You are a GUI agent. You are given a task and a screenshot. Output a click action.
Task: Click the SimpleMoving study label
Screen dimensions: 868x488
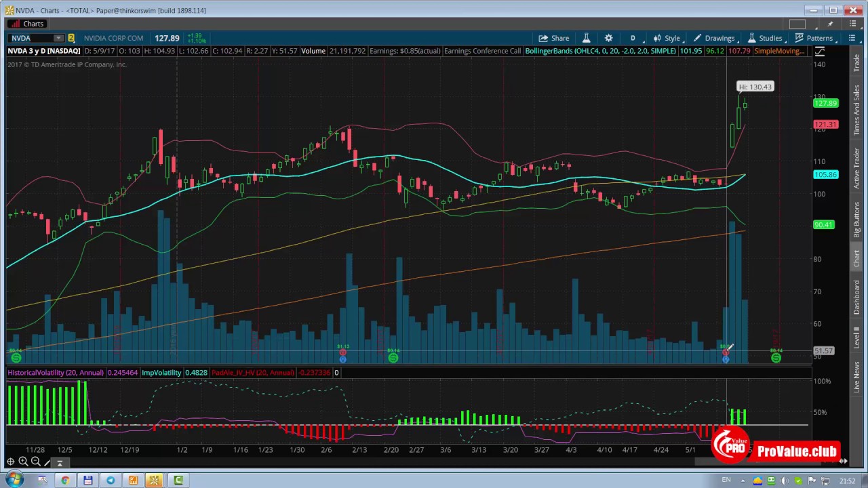(x=779, y=52)
